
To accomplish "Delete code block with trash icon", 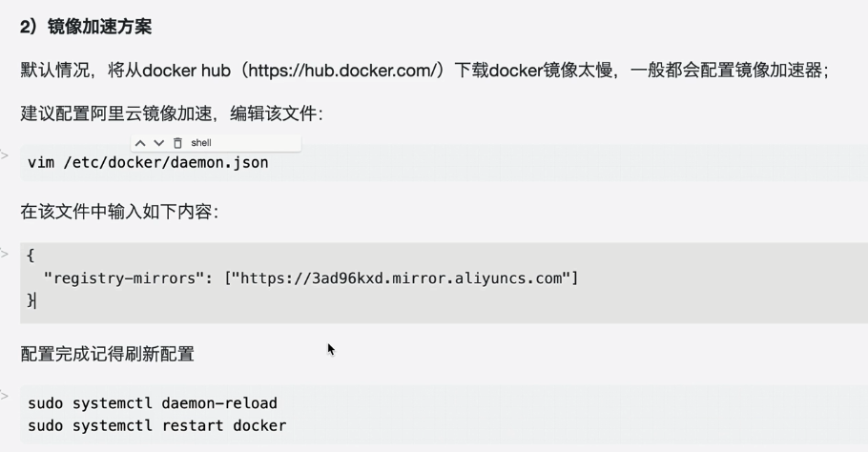I will point(177,143).
